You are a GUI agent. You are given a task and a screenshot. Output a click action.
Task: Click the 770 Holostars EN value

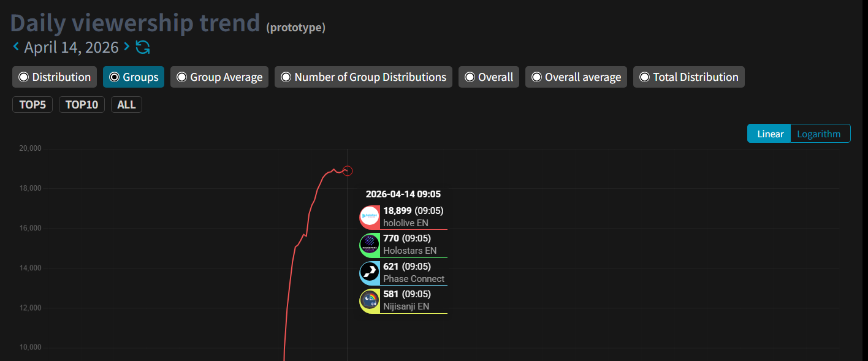(391, 238)
